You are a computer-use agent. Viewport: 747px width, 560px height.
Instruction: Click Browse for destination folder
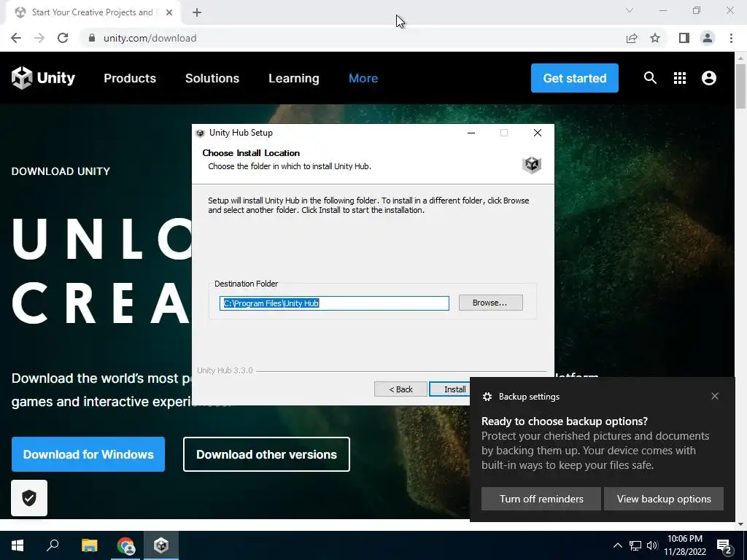pos(491,303)
